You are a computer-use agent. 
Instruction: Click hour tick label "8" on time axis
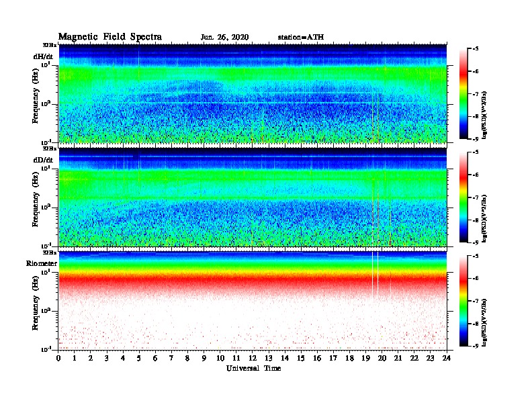[187, 359]
